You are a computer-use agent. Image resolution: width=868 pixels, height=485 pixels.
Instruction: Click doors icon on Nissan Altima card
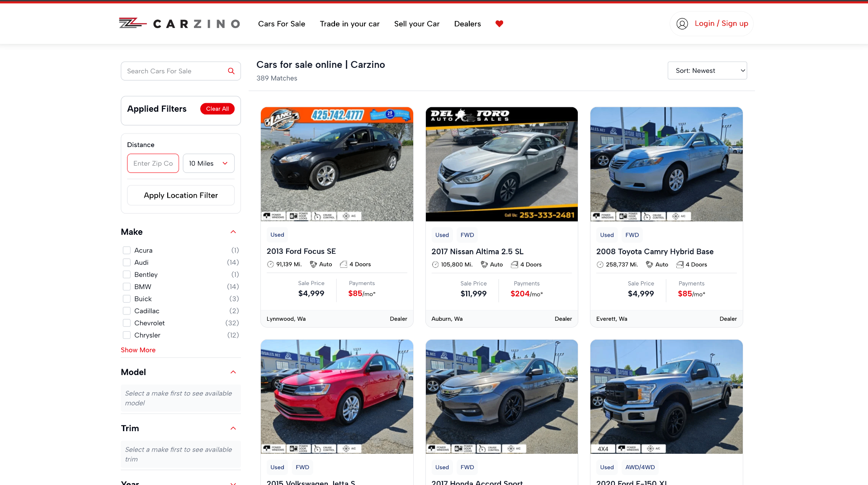[514, 265]
